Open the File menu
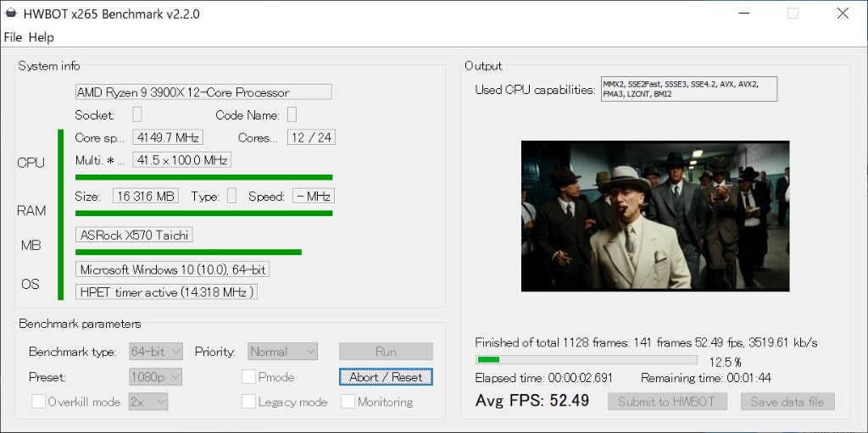The width and height of the screenshot is (868, 433). point(13,37)
